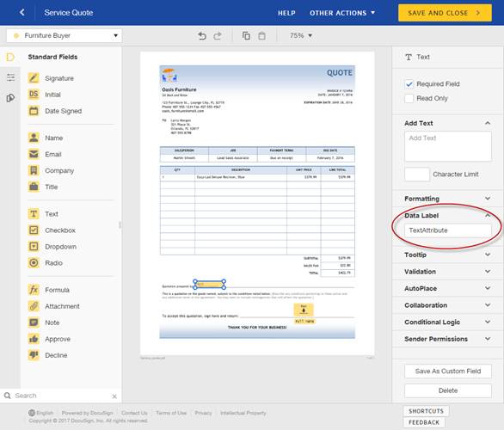This screenshot has height=430, width=504.
Task: Click the undo arrow icon
Action: [x=202, y=35]
